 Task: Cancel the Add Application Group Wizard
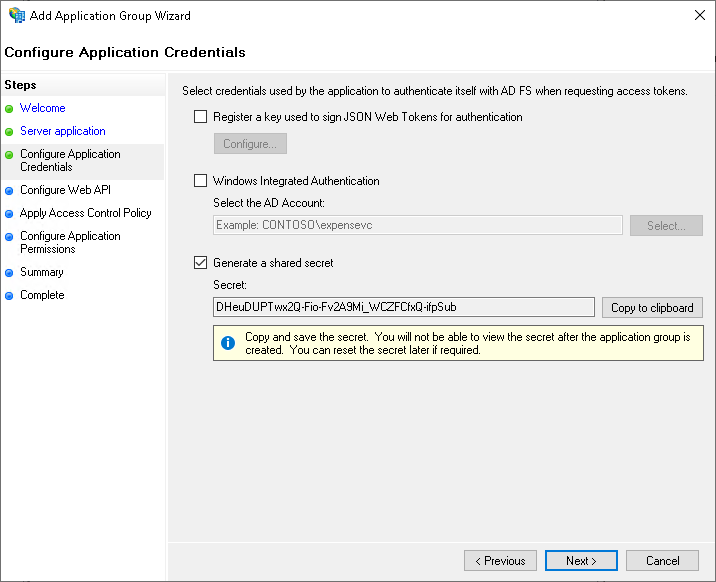(x=663, y=561)
